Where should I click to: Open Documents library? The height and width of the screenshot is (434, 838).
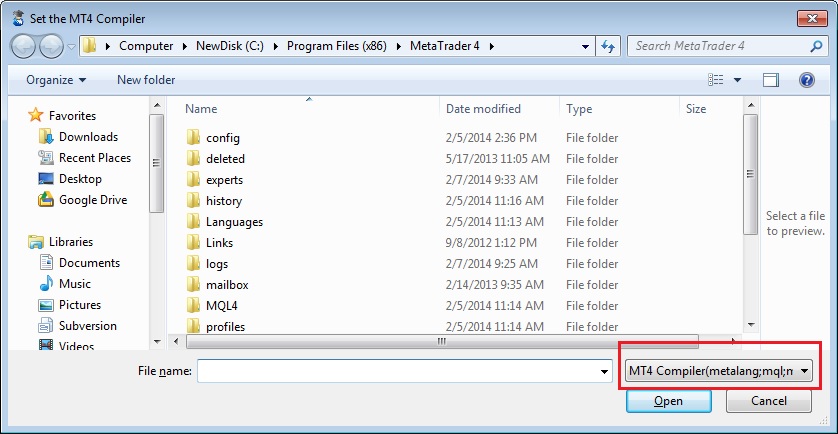click(x=89, y=262)
